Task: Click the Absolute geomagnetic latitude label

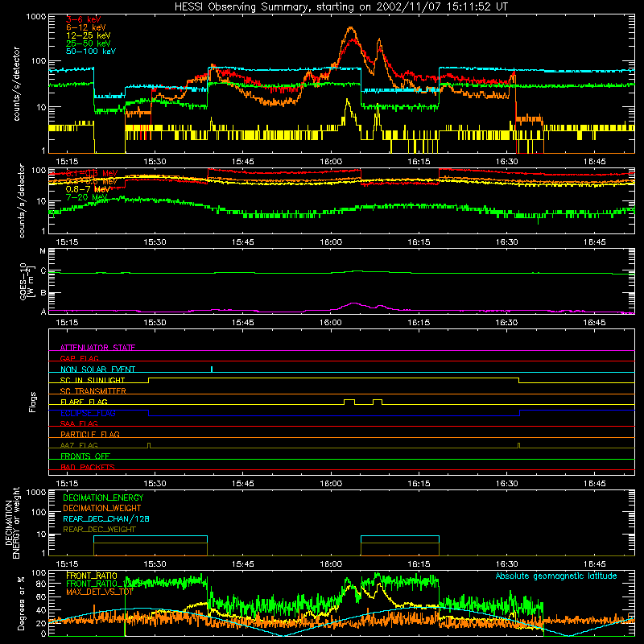Action: [x=556, y=576]
